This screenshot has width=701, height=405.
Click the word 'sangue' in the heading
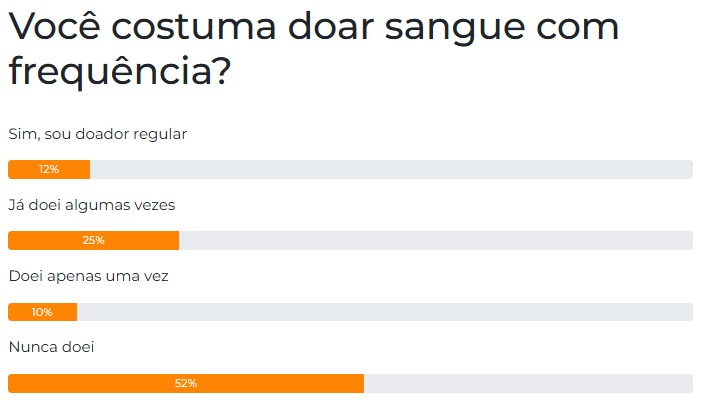coord(455,30)
